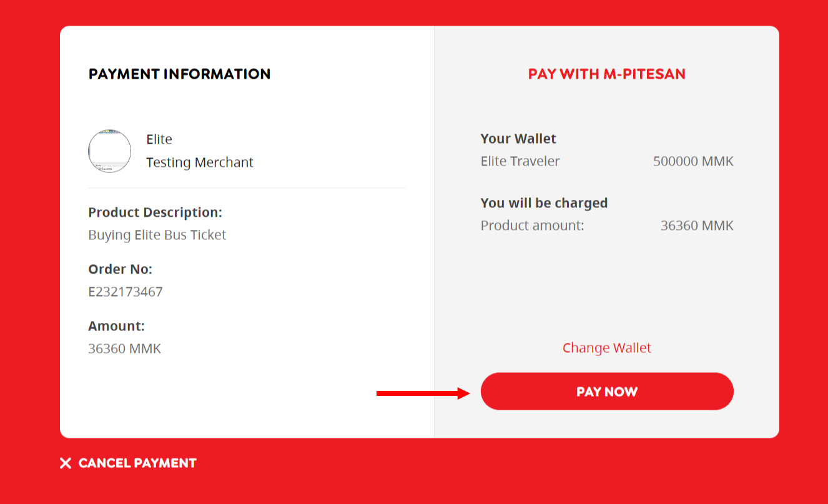Click the Elite merchant name
The width and height of the screenshot is (828, 504).
[159, 139]
